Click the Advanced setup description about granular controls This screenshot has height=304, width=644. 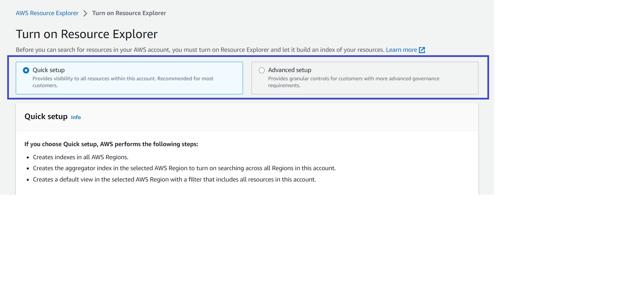[354, 82]
